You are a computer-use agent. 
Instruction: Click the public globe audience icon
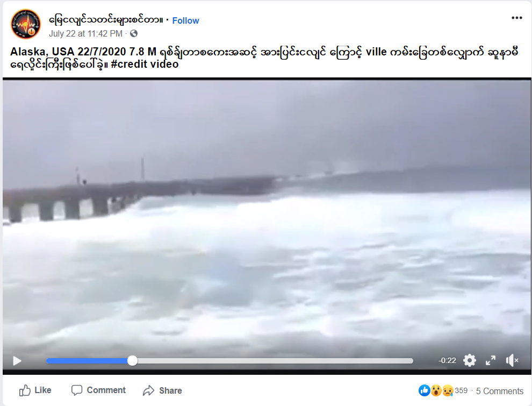click(134, 33)
